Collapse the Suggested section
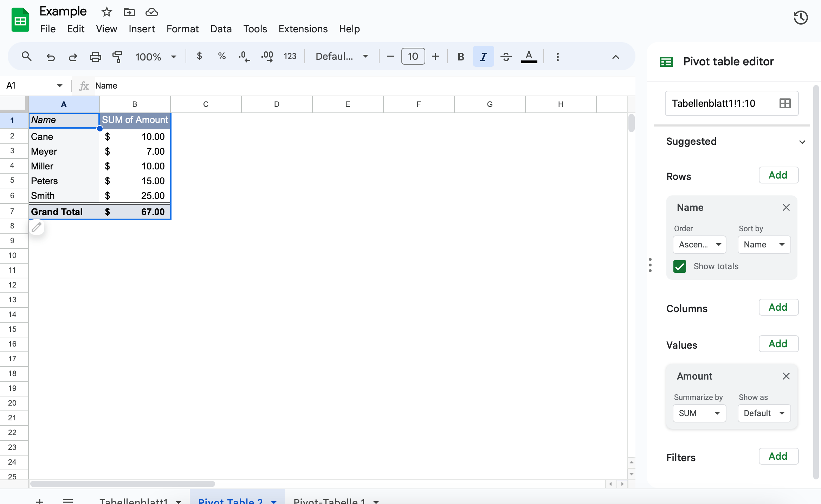The image size is (821, 504). click(x=802, y=142)
